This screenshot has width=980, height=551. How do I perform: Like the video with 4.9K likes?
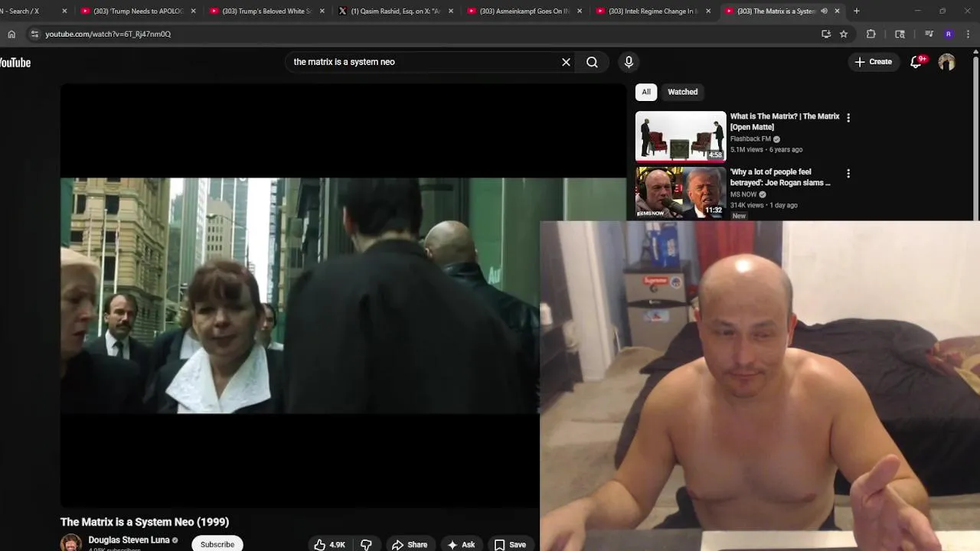tap(329, 545)
